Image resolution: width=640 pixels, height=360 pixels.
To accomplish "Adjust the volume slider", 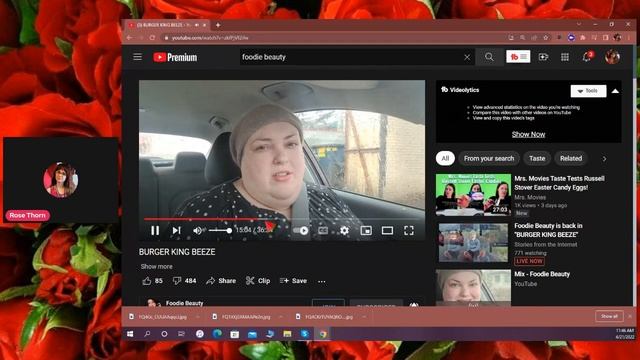I will coord(220,231).
